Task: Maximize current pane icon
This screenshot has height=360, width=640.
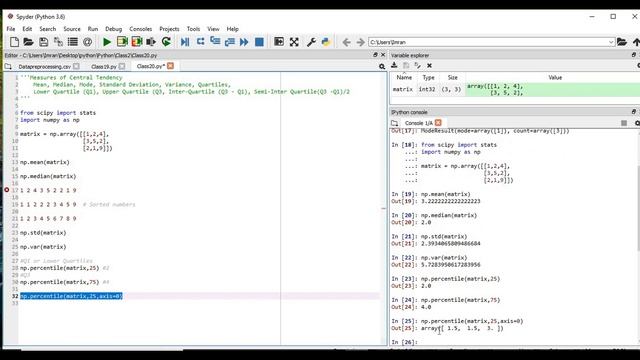Action: pos(279,42)
